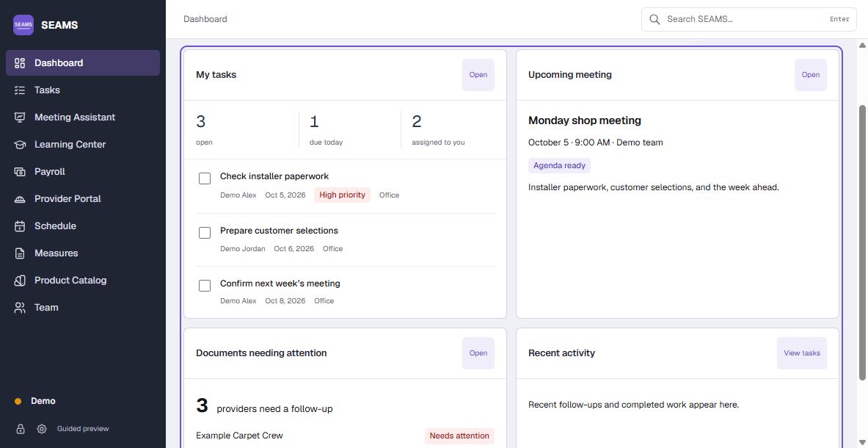Click View tasks in Recent activity
The width and height of the screenshot is (868, 448).
[801, 353]
